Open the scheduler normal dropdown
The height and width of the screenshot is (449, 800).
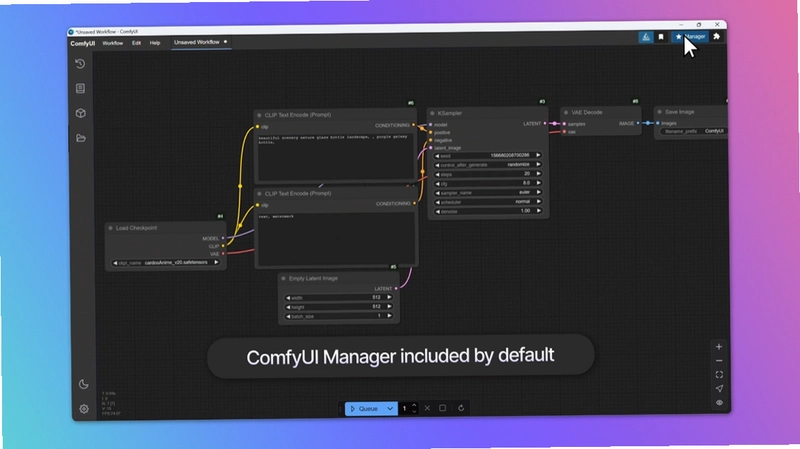tap(488, 202)
